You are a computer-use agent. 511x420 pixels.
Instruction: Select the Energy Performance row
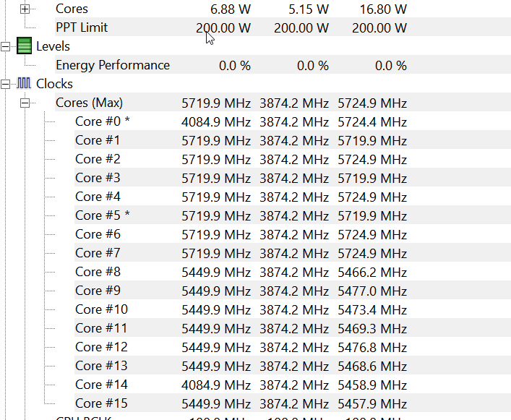point(112,65)
